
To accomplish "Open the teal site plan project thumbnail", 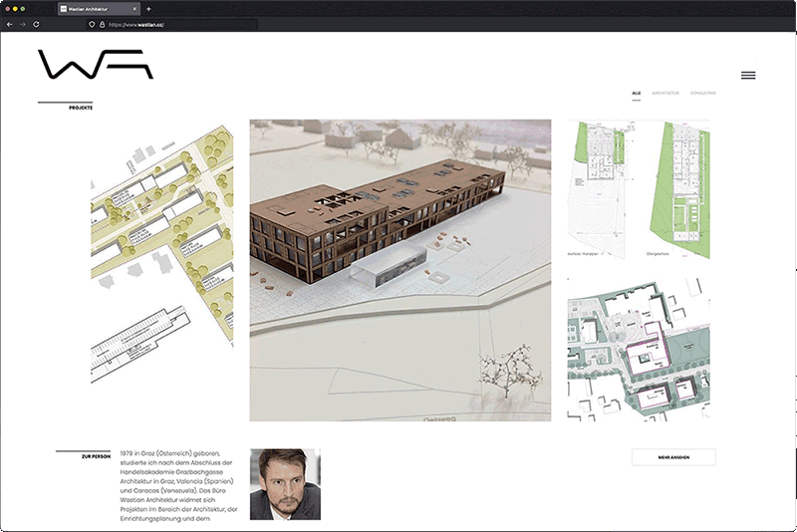I will click(639, 350).
